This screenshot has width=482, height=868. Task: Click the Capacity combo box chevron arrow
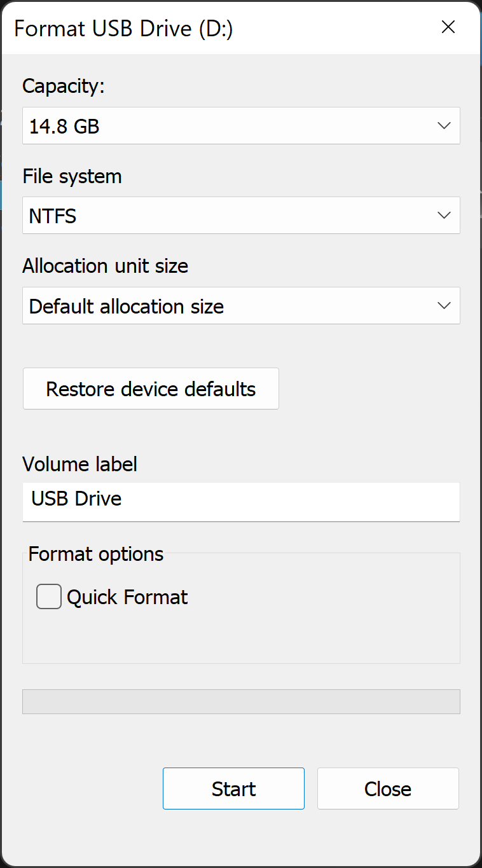tap(444, 125)
